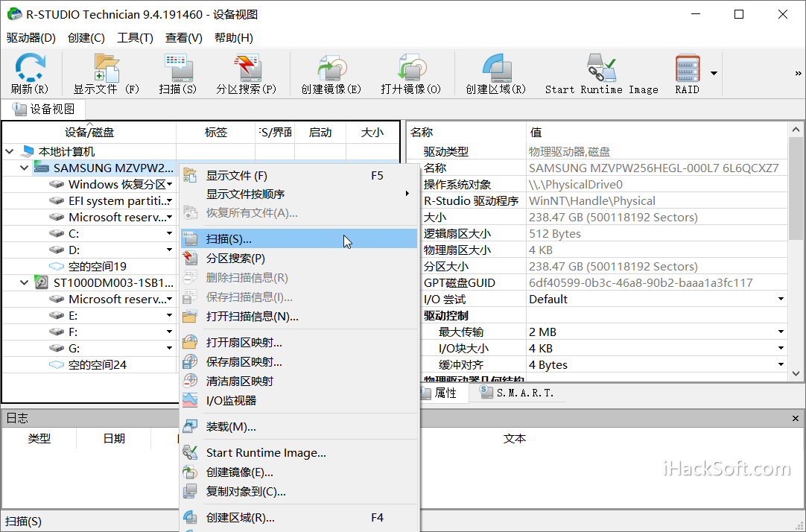Open the 驱动器(D) menu

tap(31, 37)
